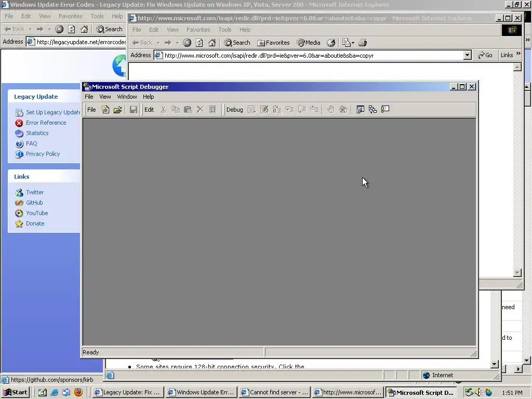Expand Links chevron in redir IE window

point(518,54)
